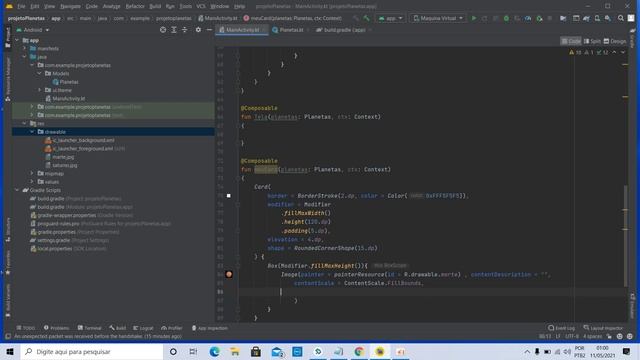640x360 pixels.
Task: Collapse the Models package
Action: (x=40, y=73)
